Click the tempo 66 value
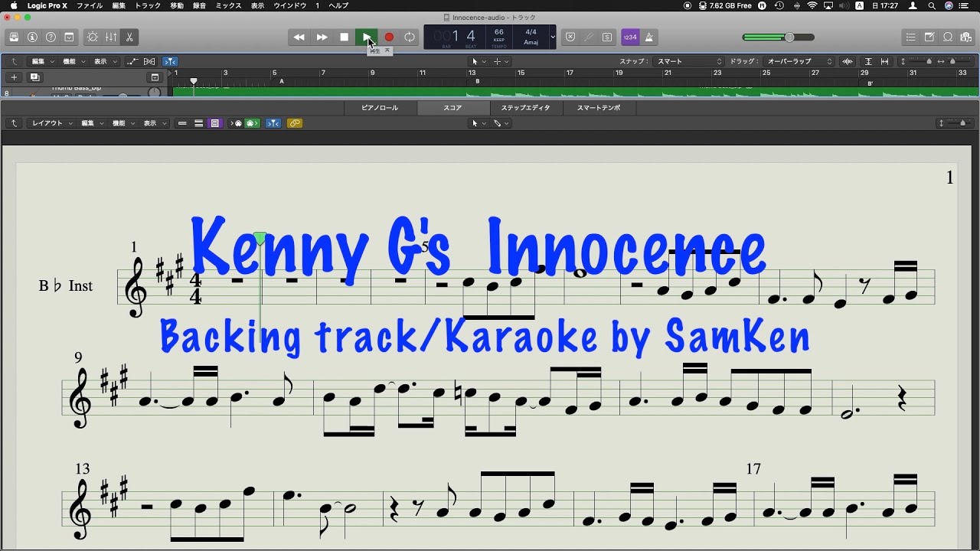Image resolution: width=980 pixels, height=551 pixels. [498, 32]
